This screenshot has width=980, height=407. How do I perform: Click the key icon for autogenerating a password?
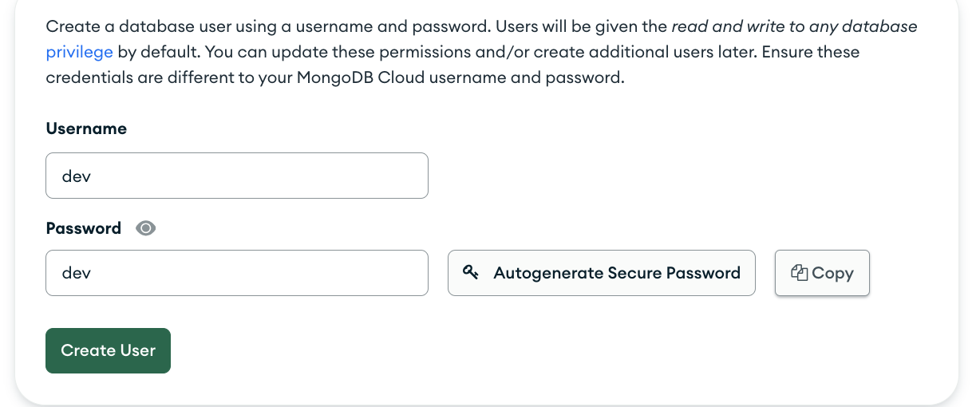tap(471, 273)
